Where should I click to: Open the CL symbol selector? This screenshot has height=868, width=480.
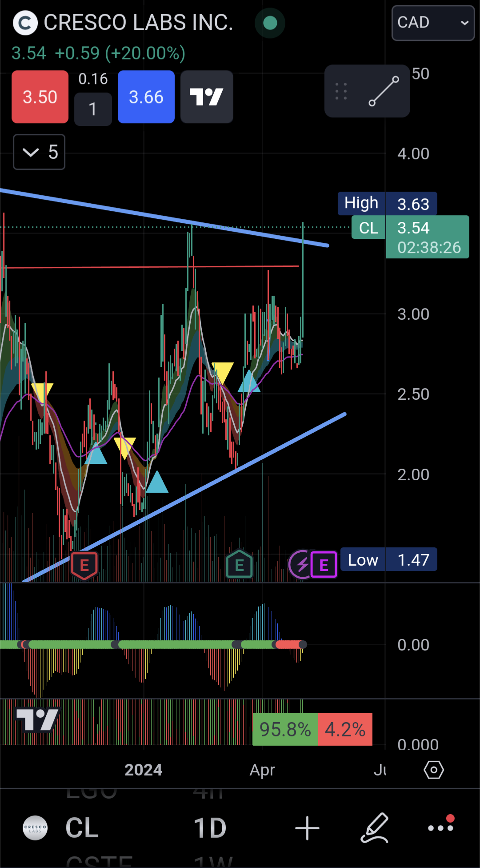tap(82, 828)
